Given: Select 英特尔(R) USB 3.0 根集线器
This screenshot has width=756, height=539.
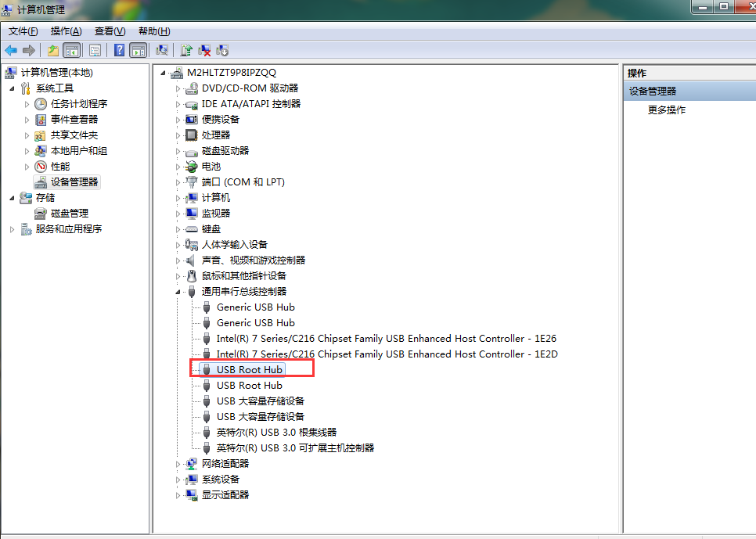Looking at the screenshot, I should [276, 433].
